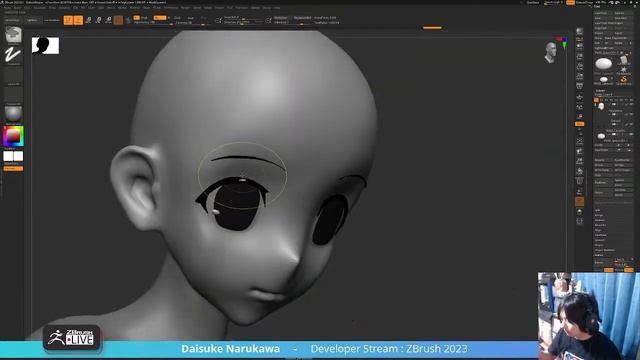Select the Rotate transform icon
Image resolution: width=640 pixels, height=360 pixels.
108,20
